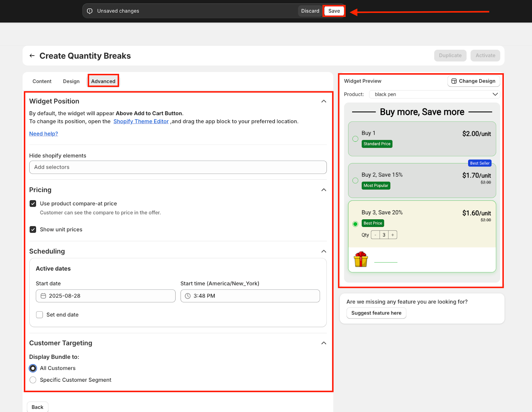Viewport: 532px width, 412px height.
Task: Open the Shopify Theme Editor link
Action: [x=141, y=121]
